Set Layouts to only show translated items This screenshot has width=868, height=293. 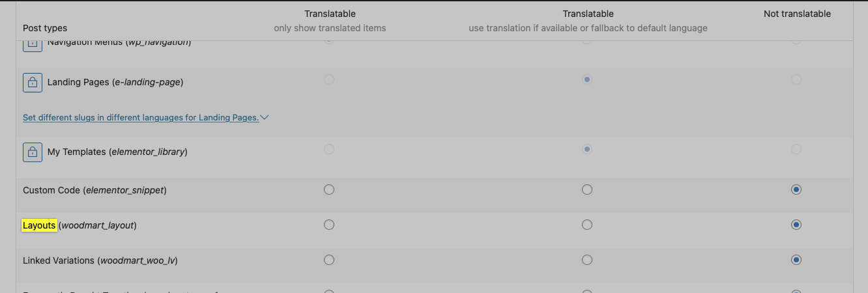(x=329, y=225)
